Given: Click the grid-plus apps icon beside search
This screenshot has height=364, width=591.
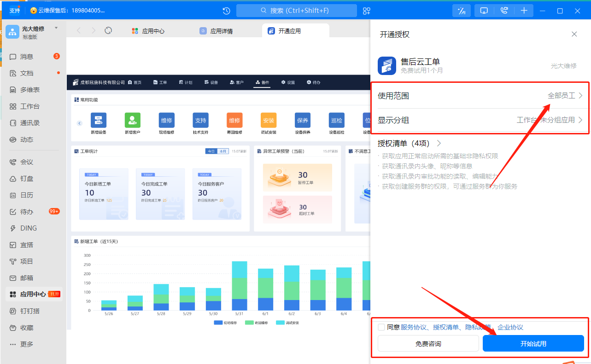Looking at the screenshot, I should point(367,11).
